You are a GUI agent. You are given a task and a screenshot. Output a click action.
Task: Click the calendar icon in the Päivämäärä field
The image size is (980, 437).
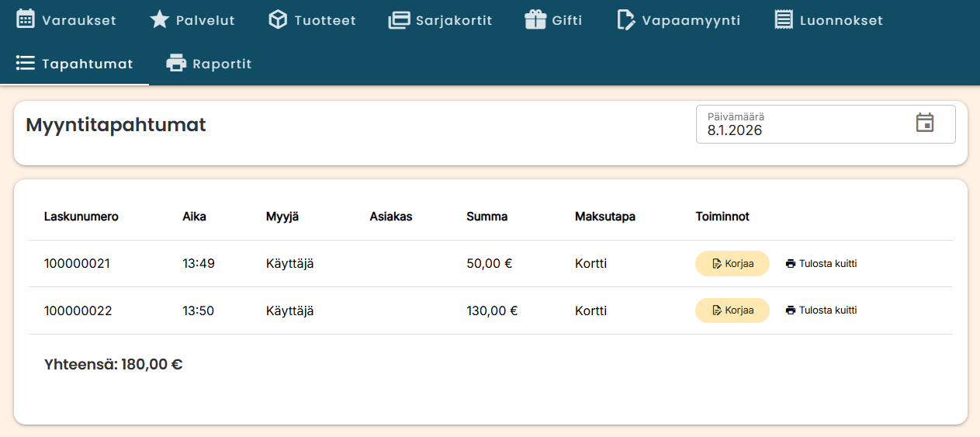pos(924,123)
